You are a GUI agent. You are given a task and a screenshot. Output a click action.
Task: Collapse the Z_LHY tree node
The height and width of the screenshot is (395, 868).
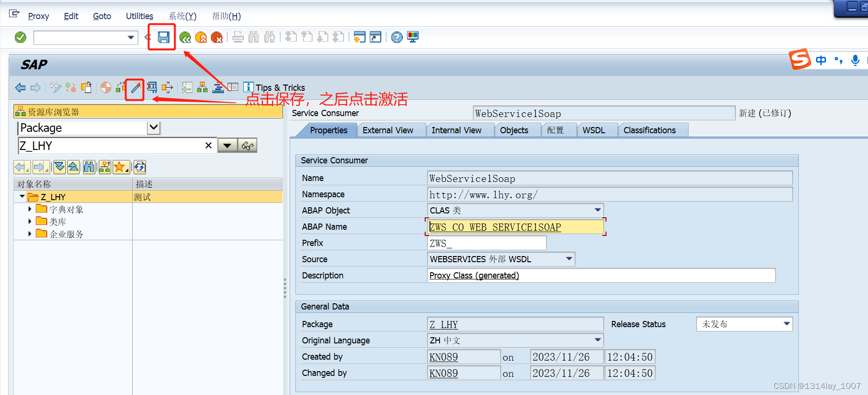(x=22, y=196)
